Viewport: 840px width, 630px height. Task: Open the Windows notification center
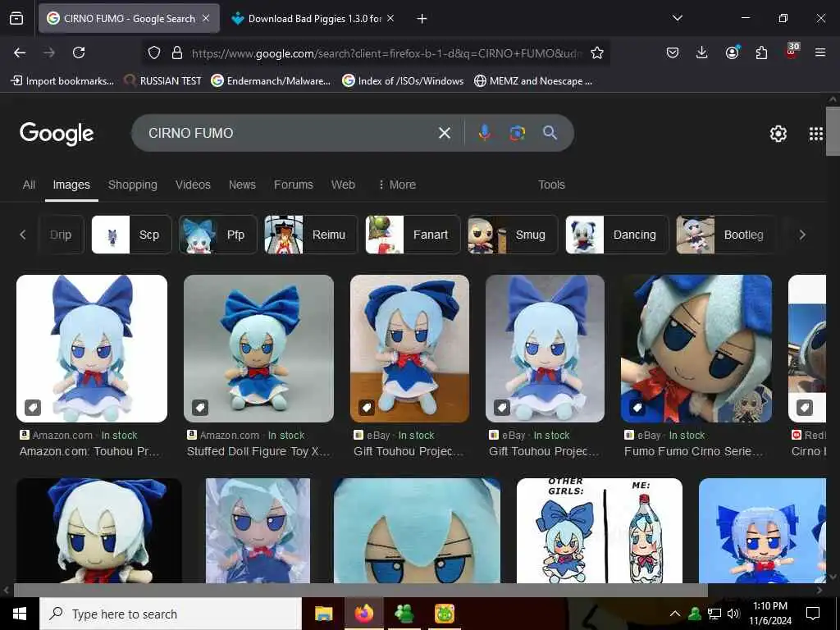(x=813, y=614)
